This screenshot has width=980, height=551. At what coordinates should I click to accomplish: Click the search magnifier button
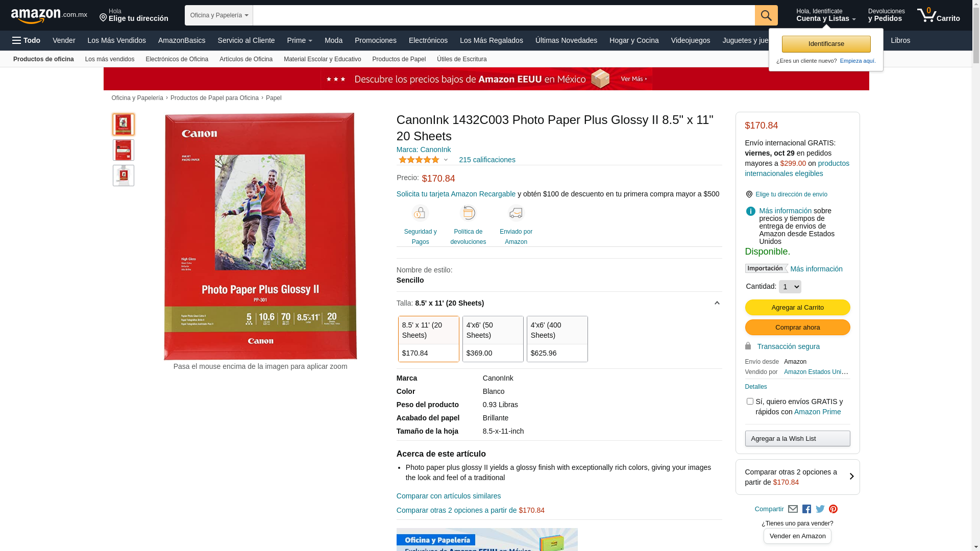tap(766, 15)
